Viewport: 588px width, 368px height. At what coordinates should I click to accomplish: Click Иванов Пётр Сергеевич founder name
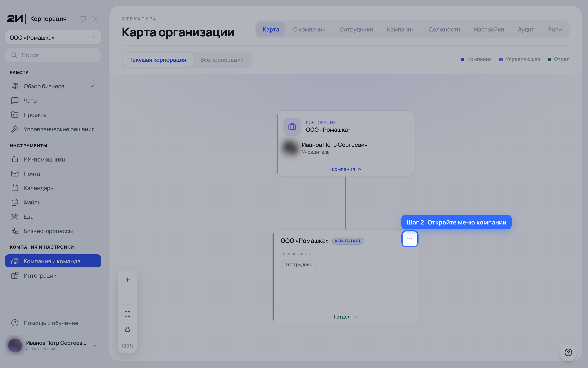coord(335,145)
